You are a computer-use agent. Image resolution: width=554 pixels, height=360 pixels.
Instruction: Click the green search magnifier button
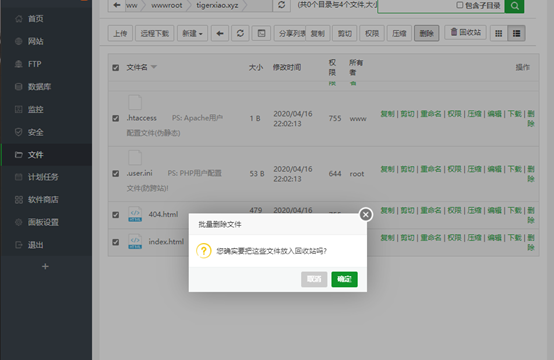click(514, 6)
